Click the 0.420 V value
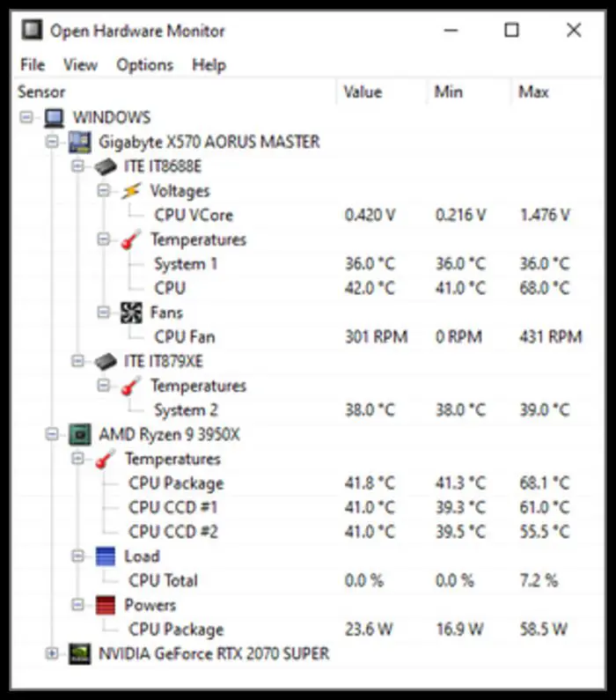This screenshot has height=700, width=616. (x=370, y=215)
